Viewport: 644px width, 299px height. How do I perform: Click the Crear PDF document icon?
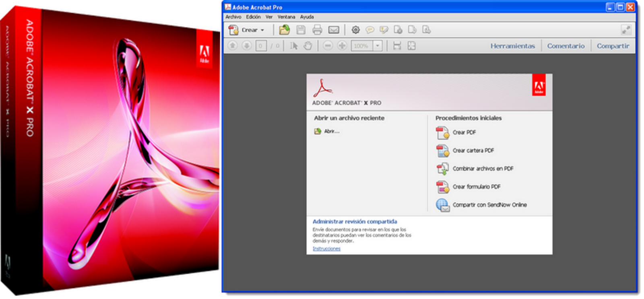tap(442, 133)
